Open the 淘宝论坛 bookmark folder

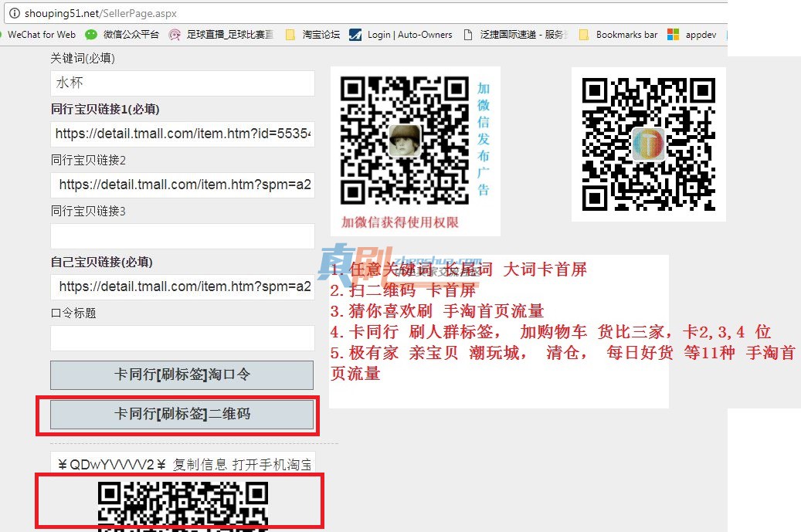(321, 35)
